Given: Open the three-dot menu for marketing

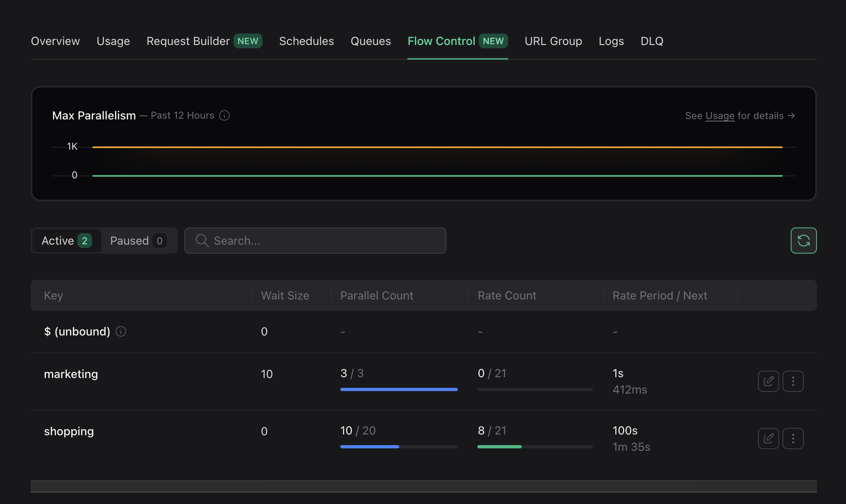Looking at the screenshot, I should [793, 381].
